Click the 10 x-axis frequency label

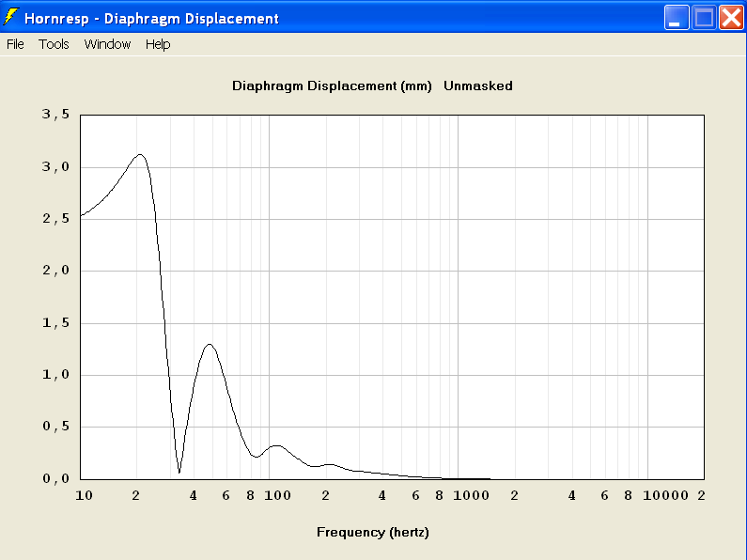pyautogui.click(x=84, y=496)
